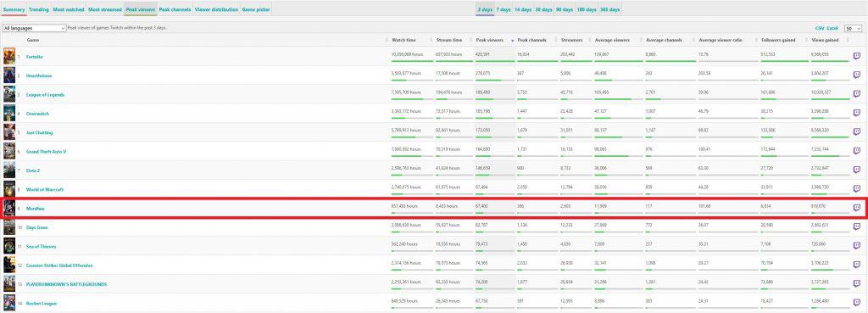Screen dimensions: 868x313
Task: Open the Twitch icon for Sea of Thieves
Action: coord(856,246)
